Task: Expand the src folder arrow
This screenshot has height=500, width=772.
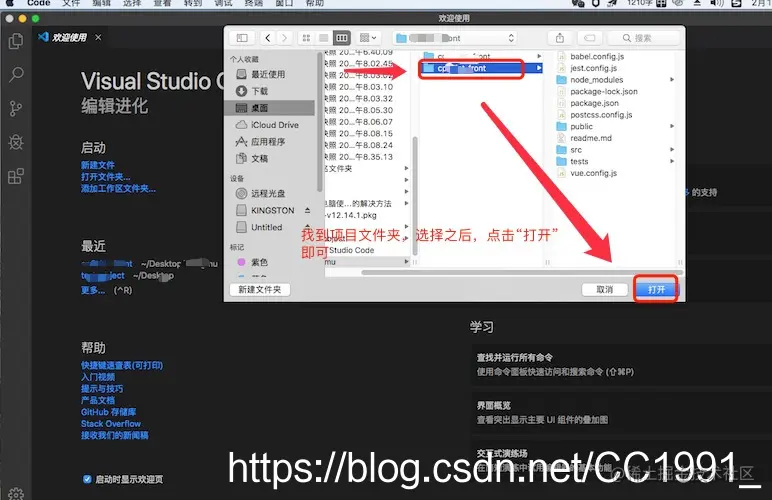Action: pyautogui.click(x=672, y=149)
